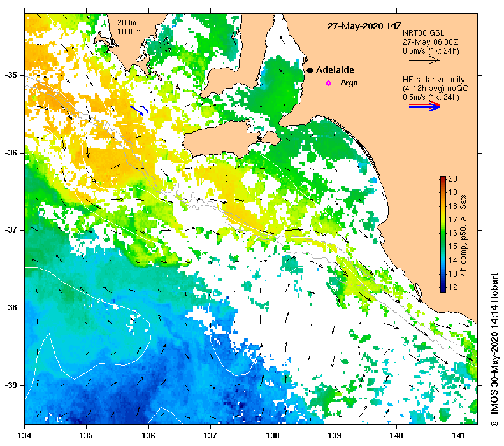Click the 134 longitude axis label
This screenshot has height=446, width=504.
pyautogui.click(x=24, y=436)
